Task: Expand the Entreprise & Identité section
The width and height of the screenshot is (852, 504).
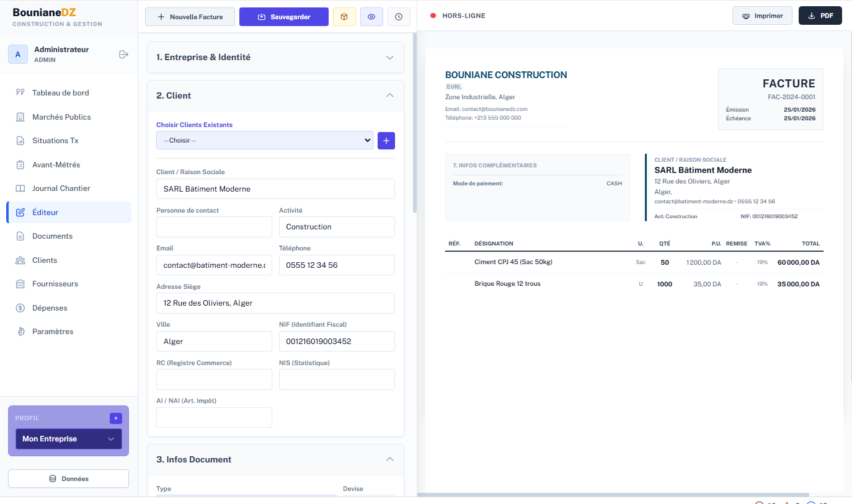Action: click(x=275, y=57)
